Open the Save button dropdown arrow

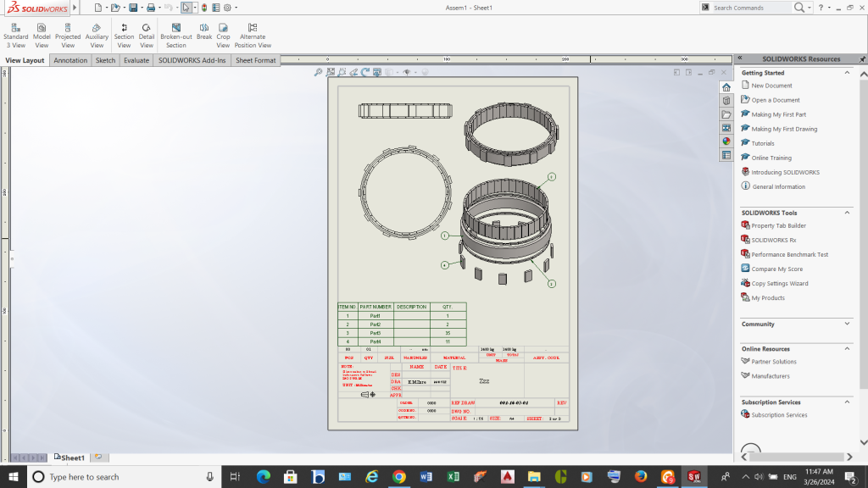point(142,8)
